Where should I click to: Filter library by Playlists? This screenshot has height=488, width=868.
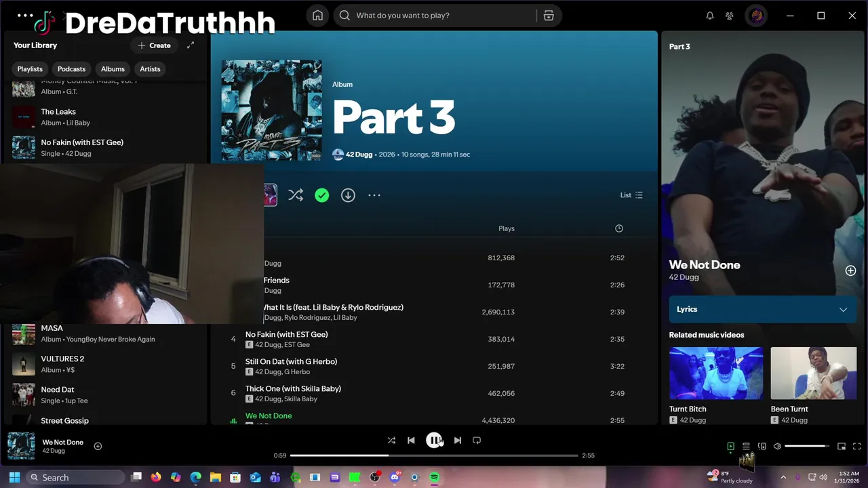[x=30, y=69]
